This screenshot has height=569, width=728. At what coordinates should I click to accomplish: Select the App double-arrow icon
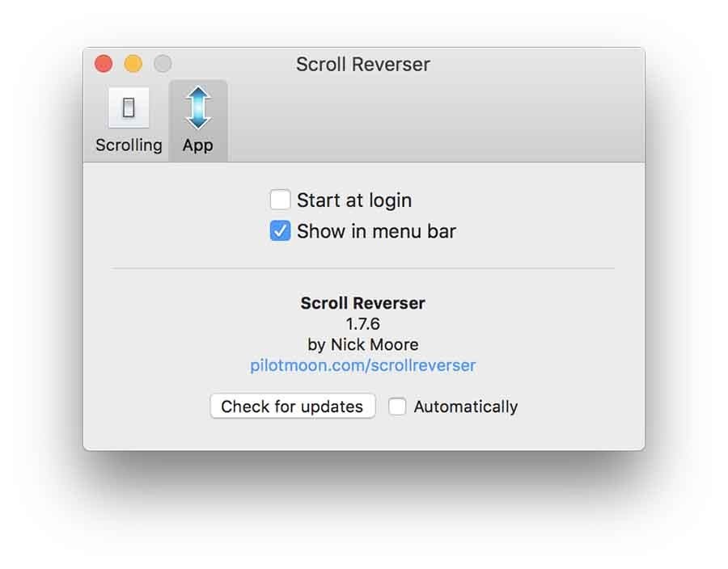click(x=198, y=107)
